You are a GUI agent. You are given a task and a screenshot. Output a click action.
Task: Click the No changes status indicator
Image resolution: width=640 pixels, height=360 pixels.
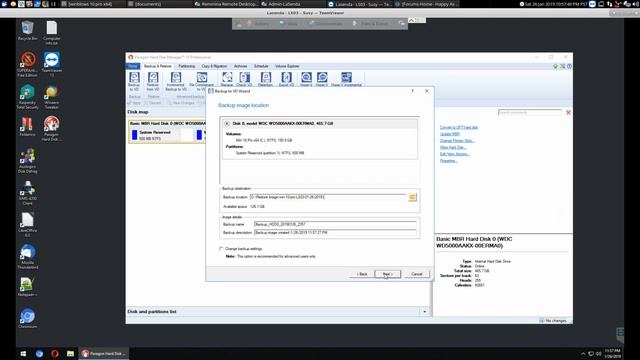point(553,320)
